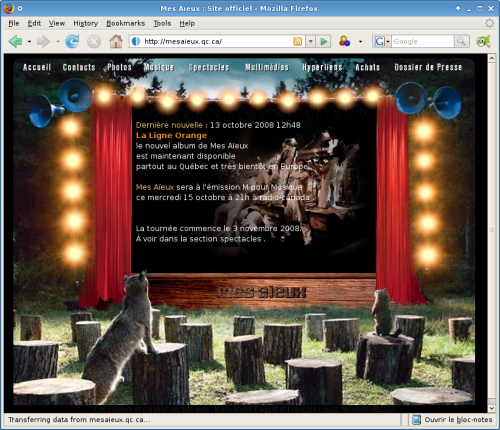Subscribe using the RSS feed icon
This screenshot has height=430, width=500.
[297, 41]
